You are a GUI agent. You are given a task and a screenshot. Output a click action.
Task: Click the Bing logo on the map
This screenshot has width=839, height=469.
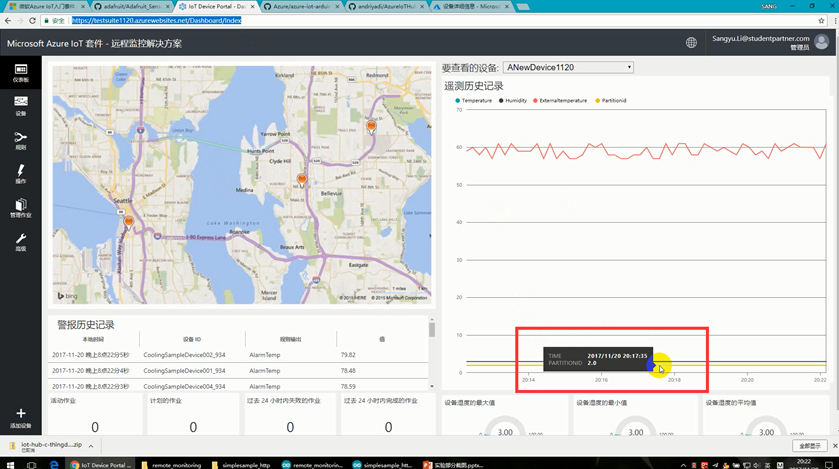point(67,296)
